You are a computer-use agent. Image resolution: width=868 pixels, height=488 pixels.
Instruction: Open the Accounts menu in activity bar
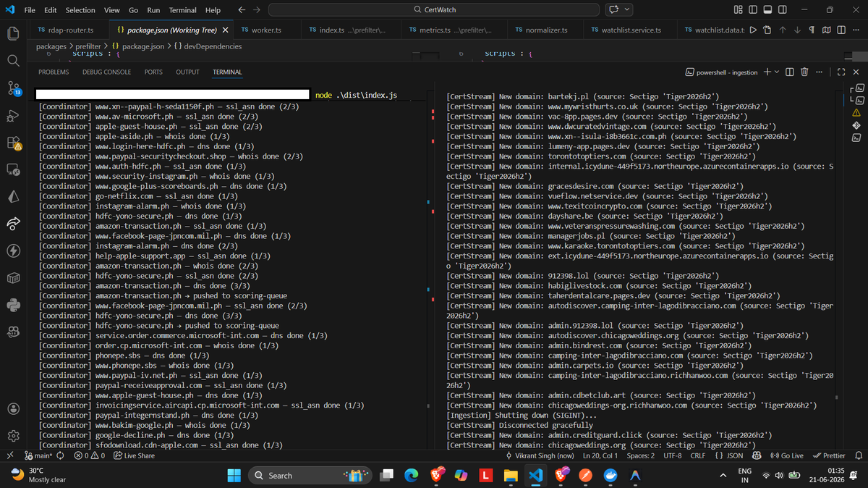pos(13,408)
